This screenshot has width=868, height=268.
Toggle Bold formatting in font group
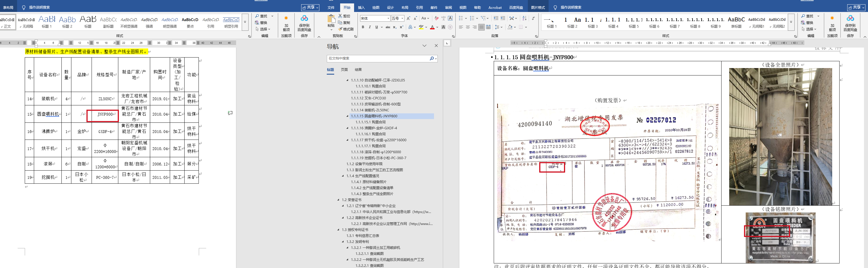tap(363, 27)
